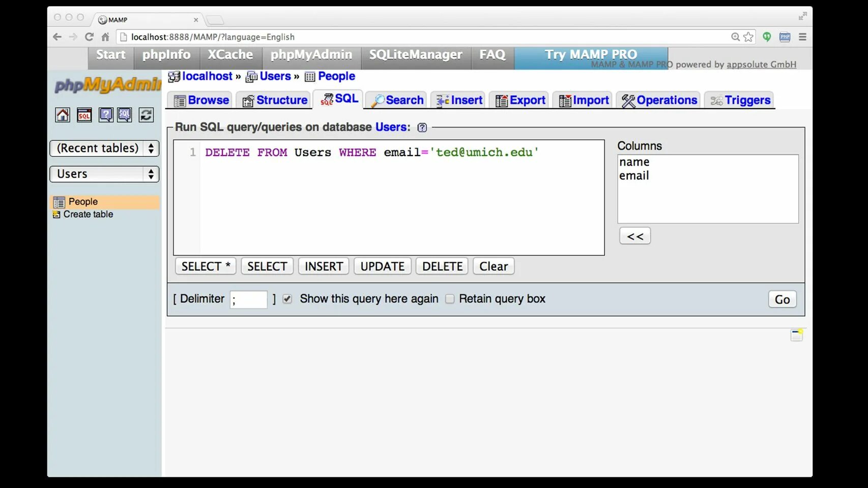The height and width of the screenshot is (488, 868).
Task: Click the Users database icon in breadcrumb
Action: 251,77
